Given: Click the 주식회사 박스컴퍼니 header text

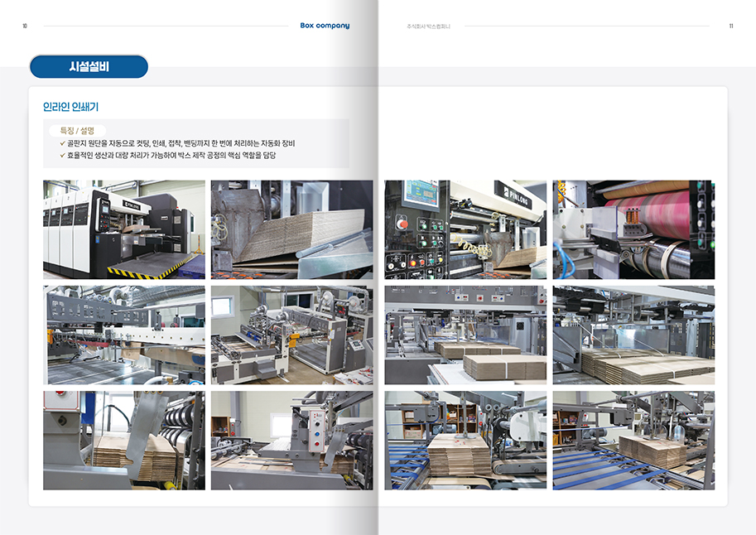Looking at the screenshot, I should (428, 27).
